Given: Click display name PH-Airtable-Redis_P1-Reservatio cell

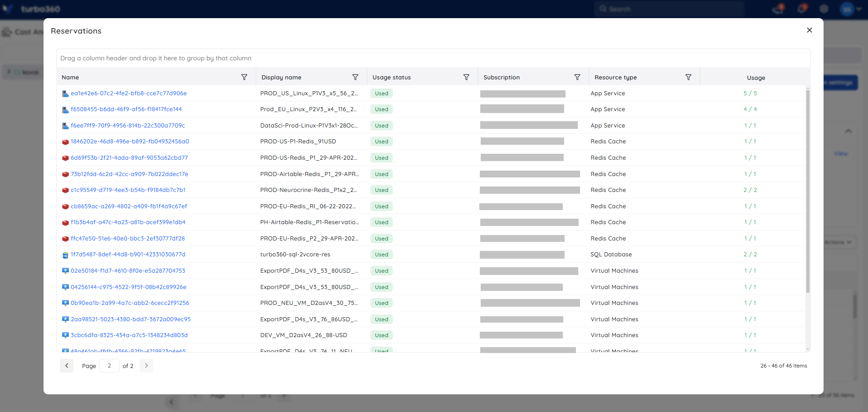Looking at the screenshot, I should click(310, 222).
